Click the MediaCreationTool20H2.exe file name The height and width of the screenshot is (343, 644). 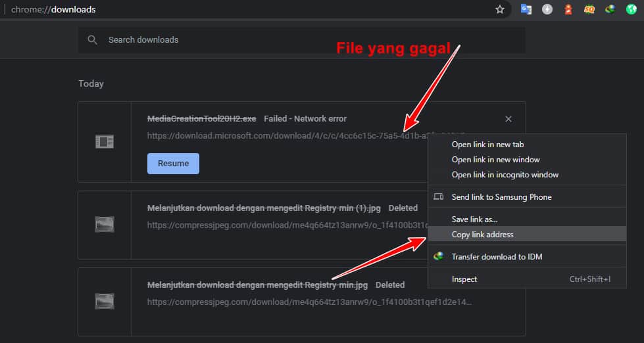tap(202, 119)
